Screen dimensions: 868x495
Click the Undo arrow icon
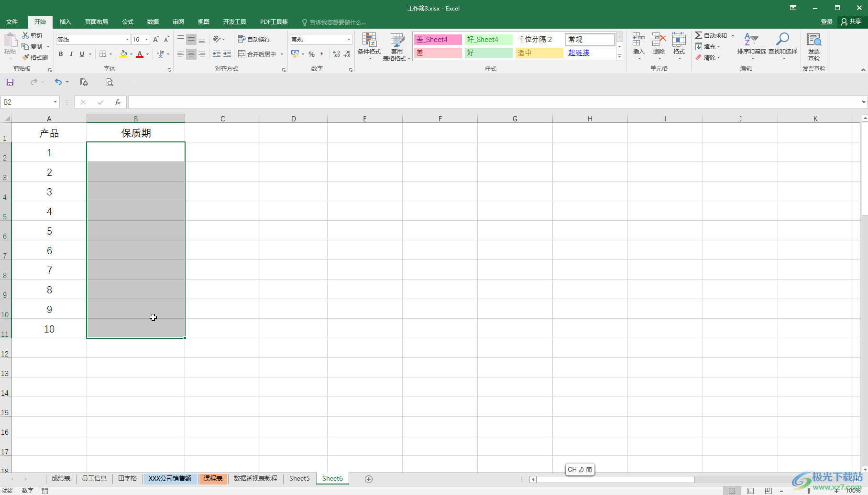(58, 82)
